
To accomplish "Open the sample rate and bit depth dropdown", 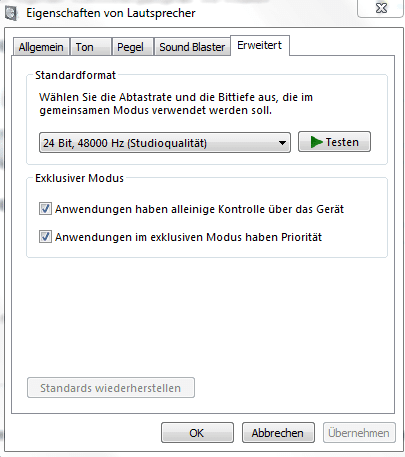I will point(165,143).
